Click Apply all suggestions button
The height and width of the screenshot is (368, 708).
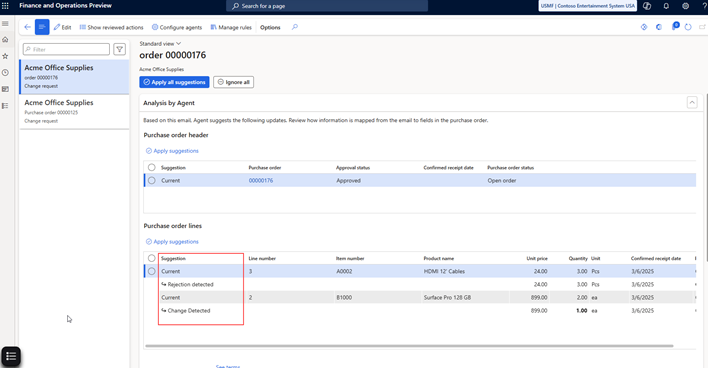click(174, 82)
